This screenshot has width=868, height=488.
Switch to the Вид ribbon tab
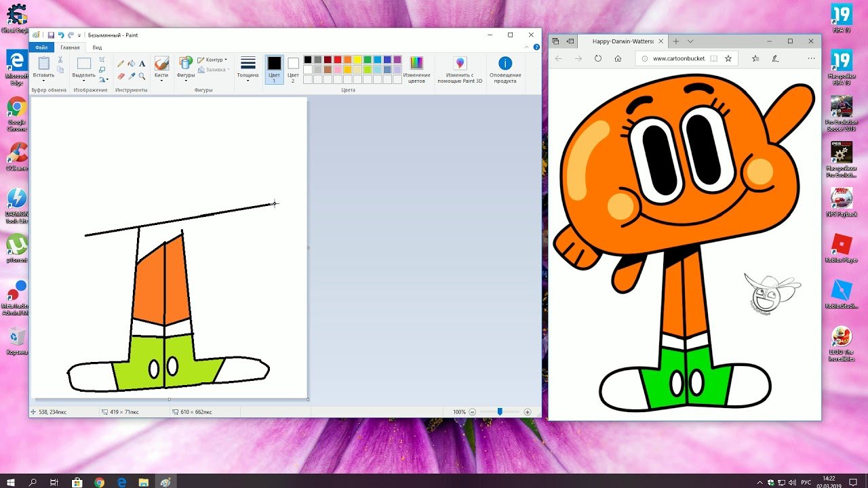coord(97,47)
